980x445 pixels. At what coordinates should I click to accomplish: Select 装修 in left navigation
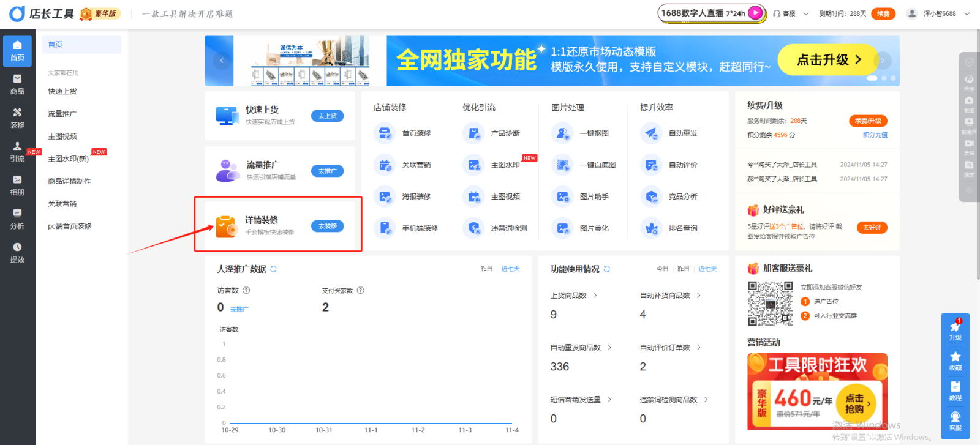tap(17, 118)
